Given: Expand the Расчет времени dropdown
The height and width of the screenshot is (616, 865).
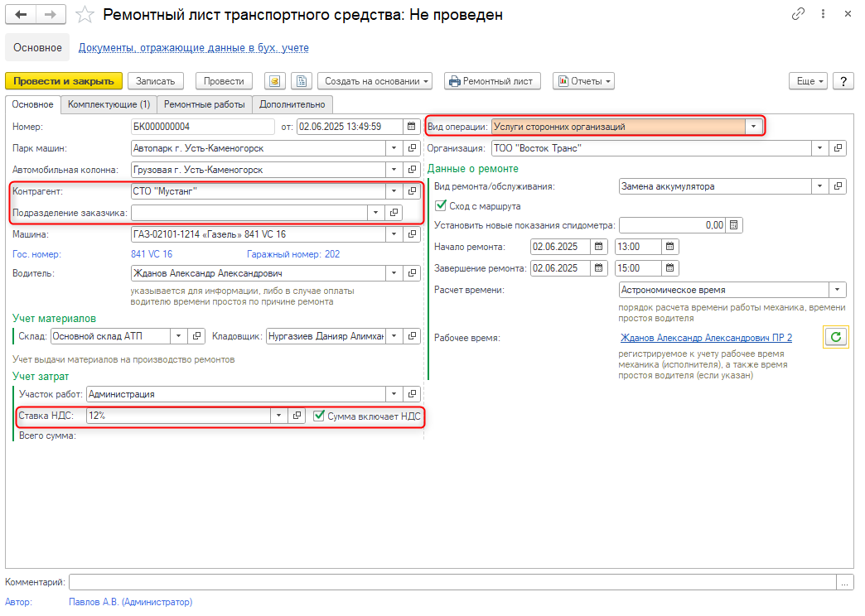Looking at the screenshot, I should 838,290.
